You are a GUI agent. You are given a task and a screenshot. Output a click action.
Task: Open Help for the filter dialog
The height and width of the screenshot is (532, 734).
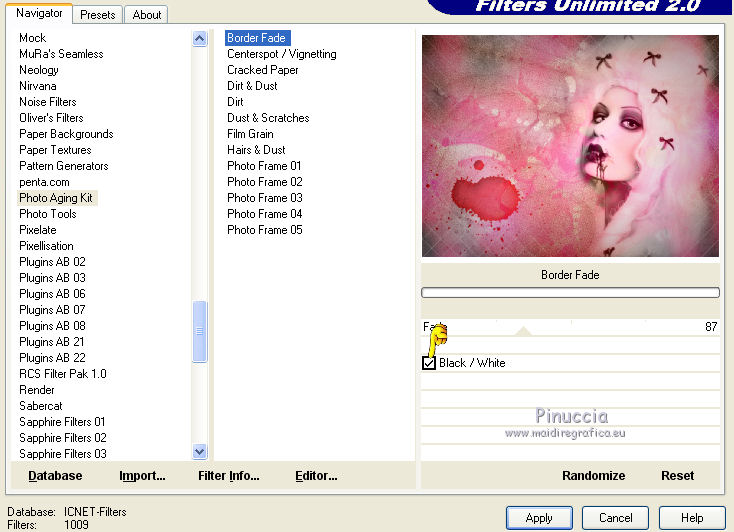tap(692, 518)
